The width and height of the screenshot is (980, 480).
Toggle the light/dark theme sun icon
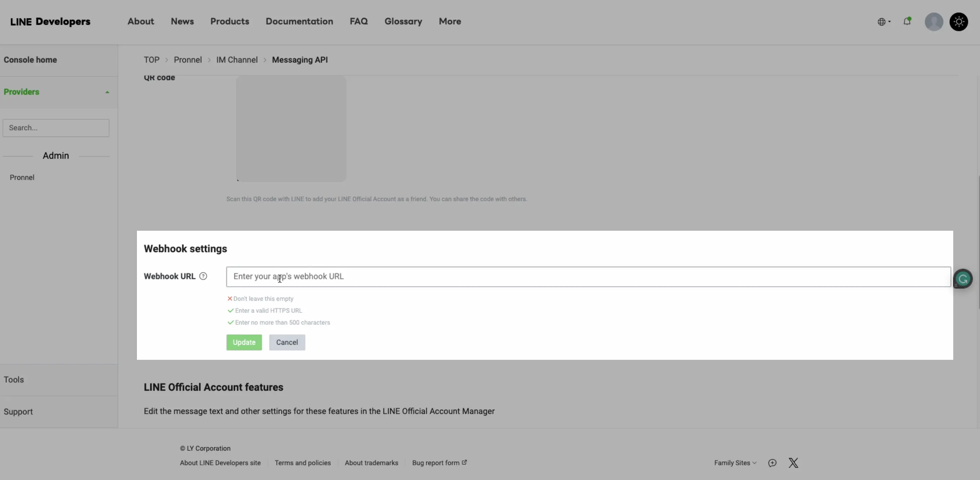[959, 22]
